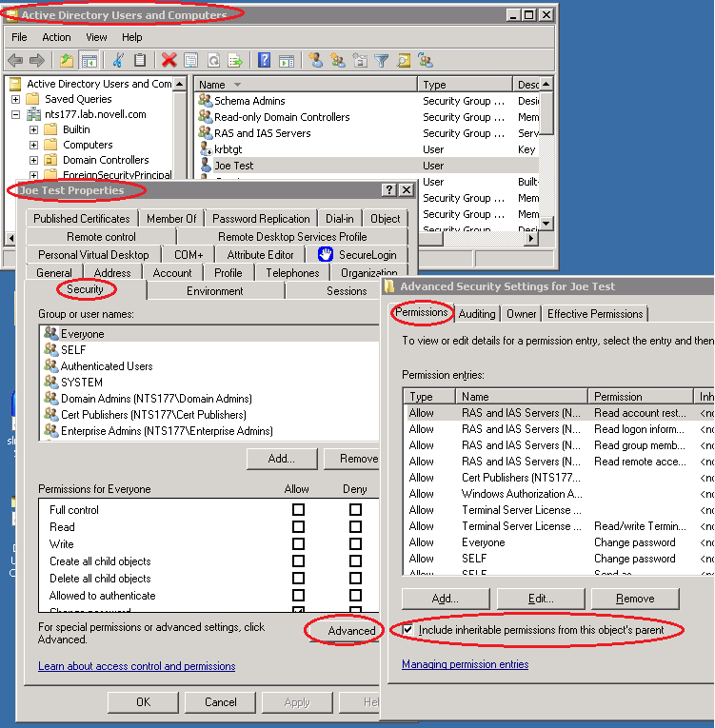715x728 pixels.
Task: Click the SecureLogin hand icon
Action: point(326,254)
